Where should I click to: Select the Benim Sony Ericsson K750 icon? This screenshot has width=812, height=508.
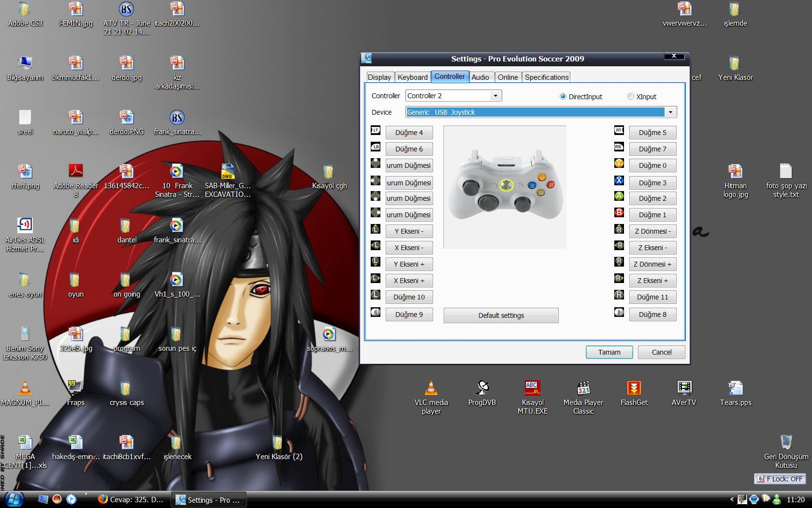(25, 343)
